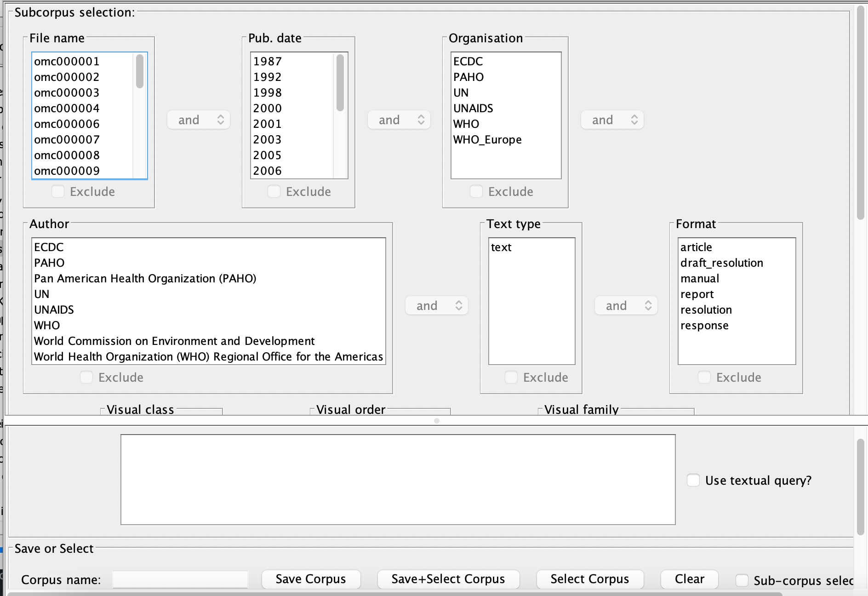This screenshot has height=596, width=868.
Task: Open the and dropdown after File name
Action: click(x=199, y=120)
